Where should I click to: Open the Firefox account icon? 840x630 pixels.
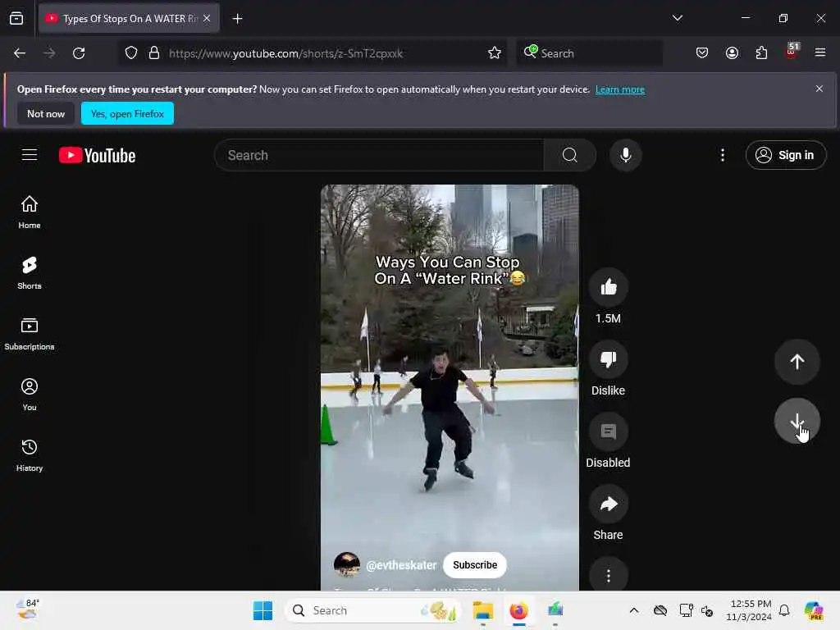(732, 52)
